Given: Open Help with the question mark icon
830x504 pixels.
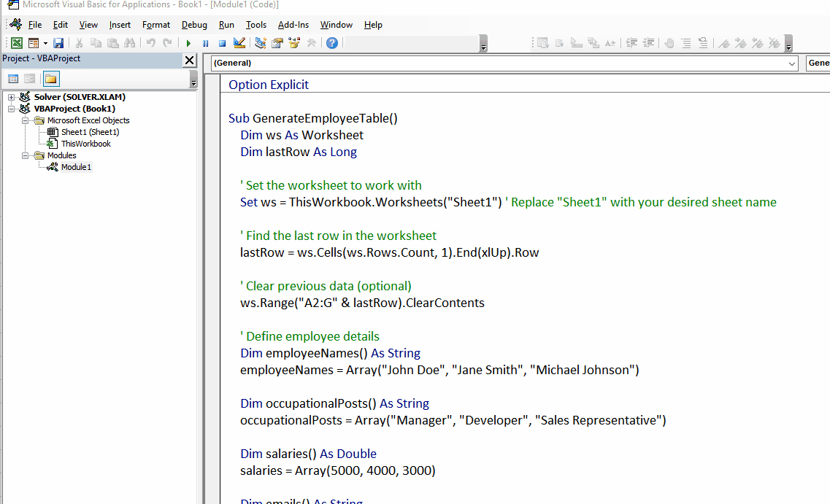Looking at the screenshot, I should pos(332,43).
